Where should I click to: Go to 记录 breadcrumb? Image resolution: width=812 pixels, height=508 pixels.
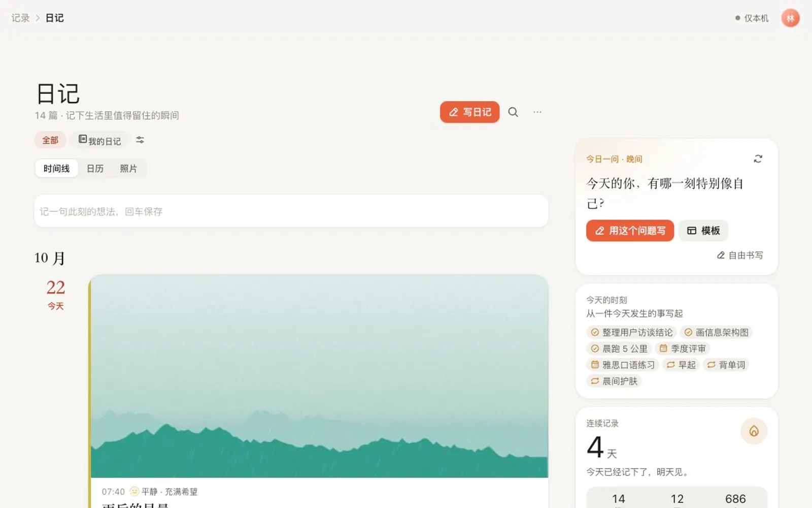pyautogui.click(x=20, y=18)
